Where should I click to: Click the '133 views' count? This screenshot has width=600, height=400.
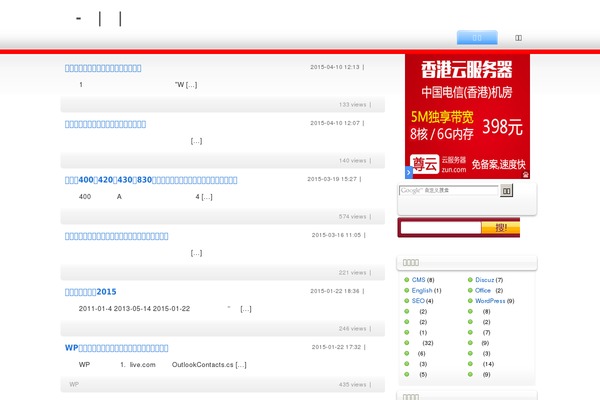(352, 104)
